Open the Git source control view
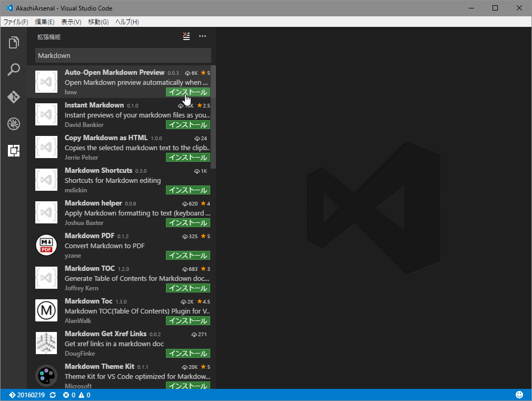 pos(14,97)
